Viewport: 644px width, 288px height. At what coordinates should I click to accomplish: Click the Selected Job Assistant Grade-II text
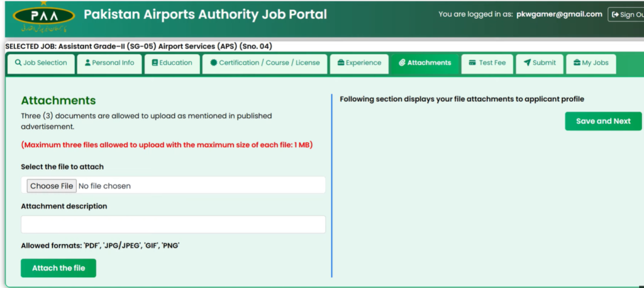point(138,46)
